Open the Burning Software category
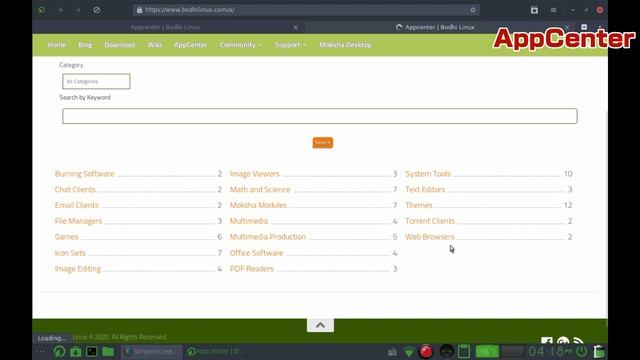Viewport: 640px width, 360px height. point(84,173)
